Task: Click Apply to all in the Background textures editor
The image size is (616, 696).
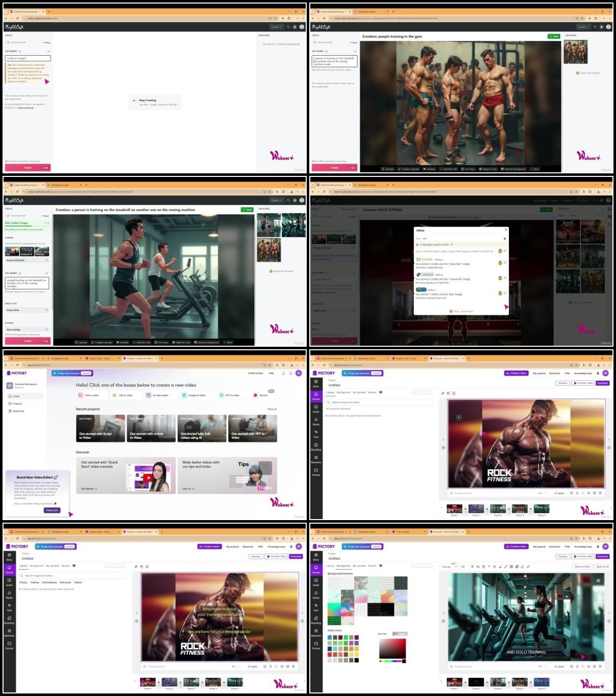Action: coord(602,567)
